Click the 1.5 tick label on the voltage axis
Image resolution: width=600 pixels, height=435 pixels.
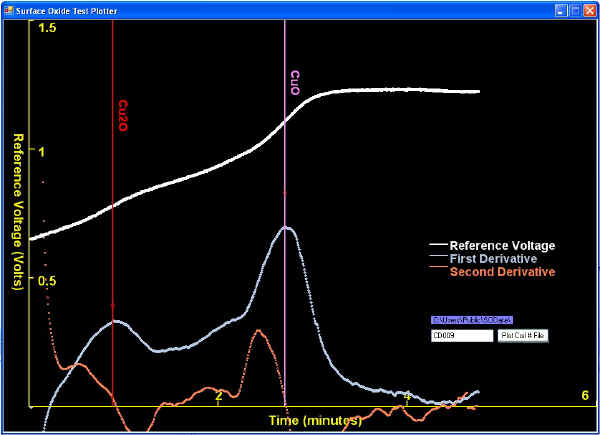46,28
